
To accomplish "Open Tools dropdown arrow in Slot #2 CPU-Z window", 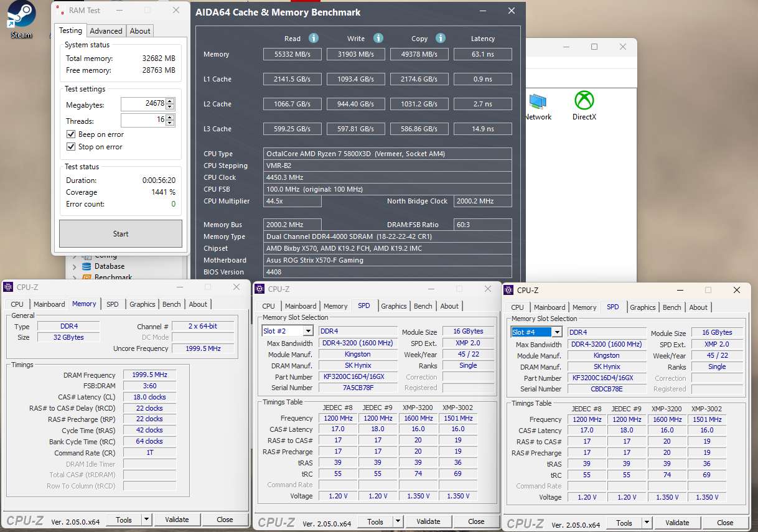I will tap(398, 521).
